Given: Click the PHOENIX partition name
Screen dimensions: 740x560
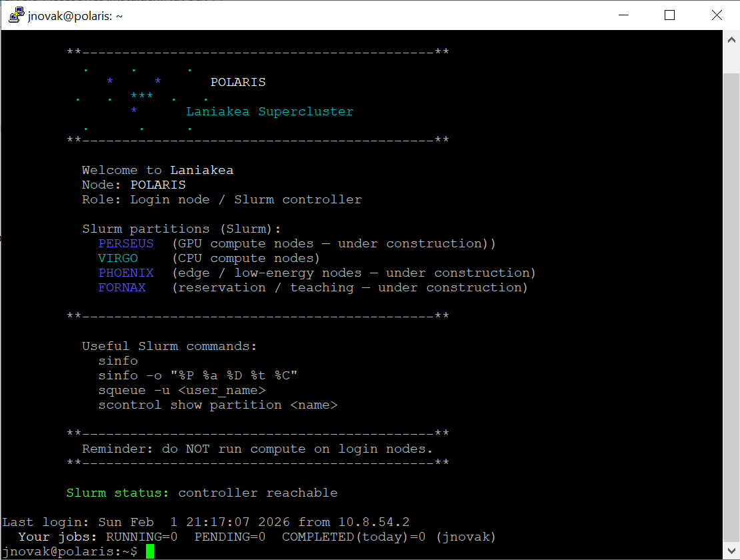Looking at the screenshot, I should (x=126, y=273).
